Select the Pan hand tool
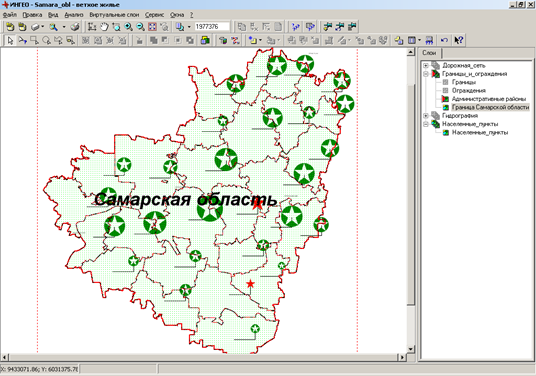The image size is (536, 376). (x=104, y=27)
